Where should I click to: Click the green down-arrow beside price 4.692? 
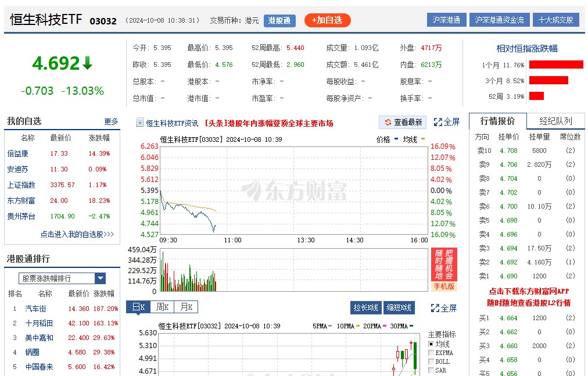click(87, 63)
